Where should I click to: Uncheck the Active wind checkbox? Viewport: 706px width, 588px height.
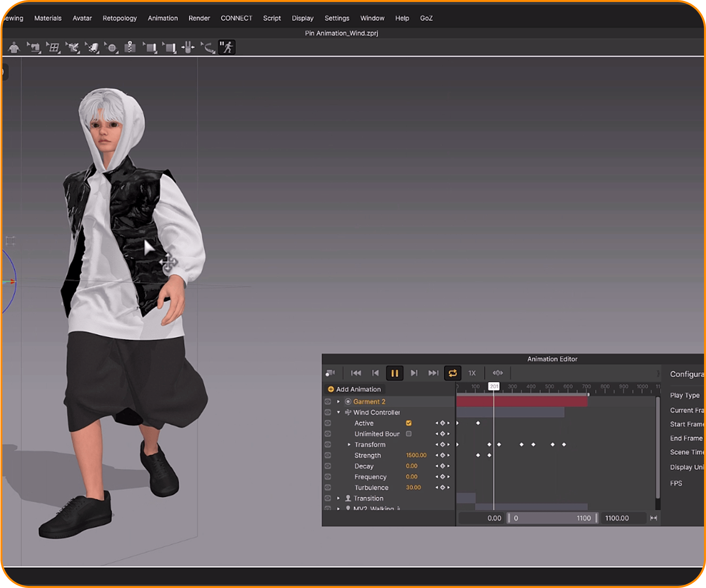[x=408, y=423]
